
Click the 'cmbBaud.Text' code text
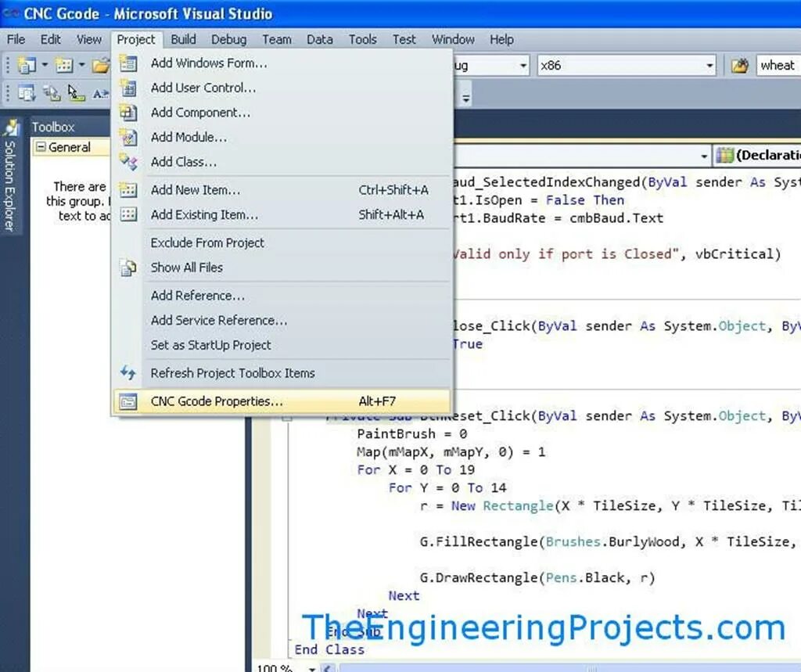(616, 218)
